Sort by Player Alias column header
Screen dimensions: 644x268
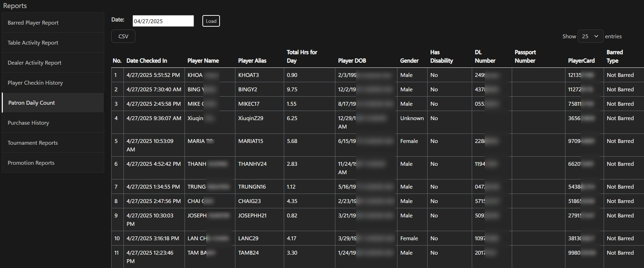252,61
